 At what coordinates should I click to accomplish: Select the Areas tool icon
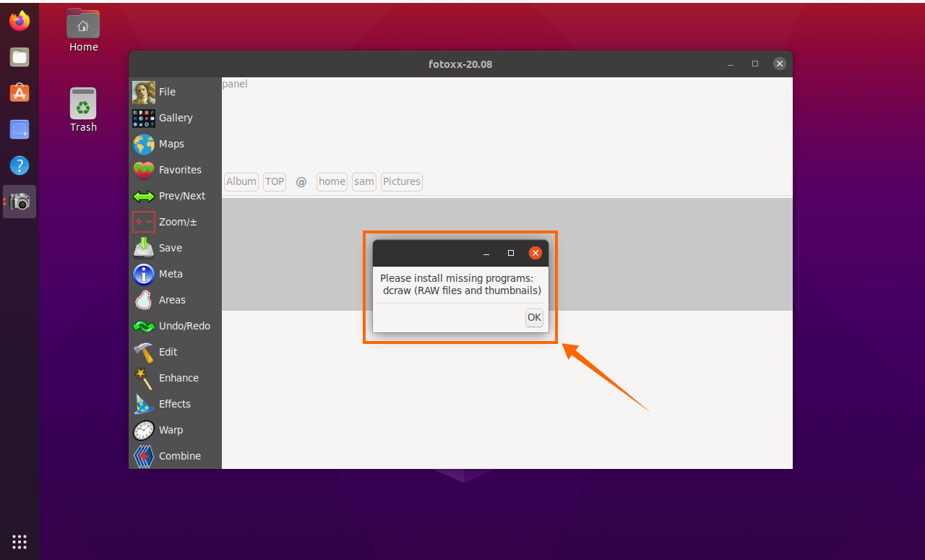[x=144, y=300]
